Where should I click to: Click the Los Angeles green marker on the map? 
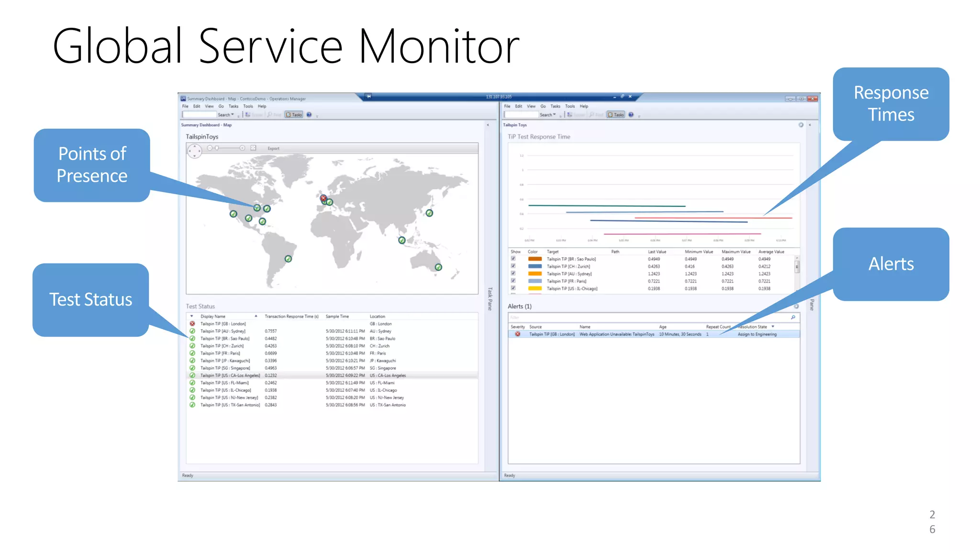coord(233,214)
